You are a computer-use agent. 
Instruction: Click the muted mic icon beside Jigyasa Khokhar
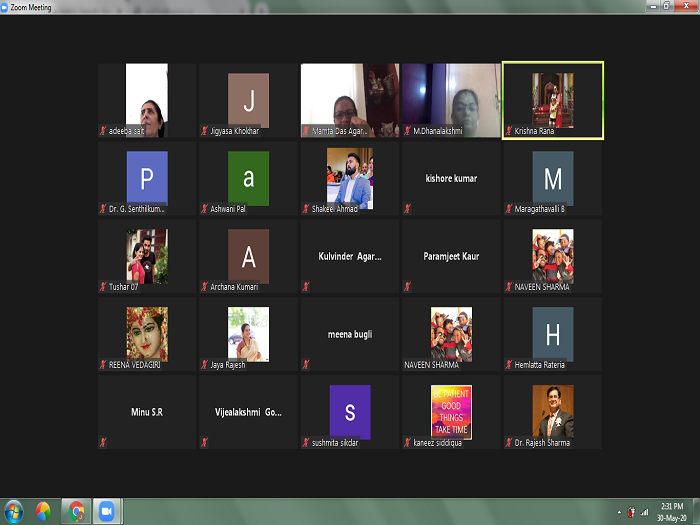(x=204, y=131)
